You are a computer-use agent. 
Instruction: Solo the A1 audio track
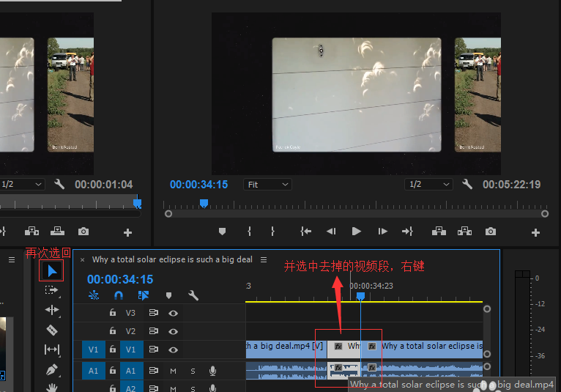[x=193, y=371]
